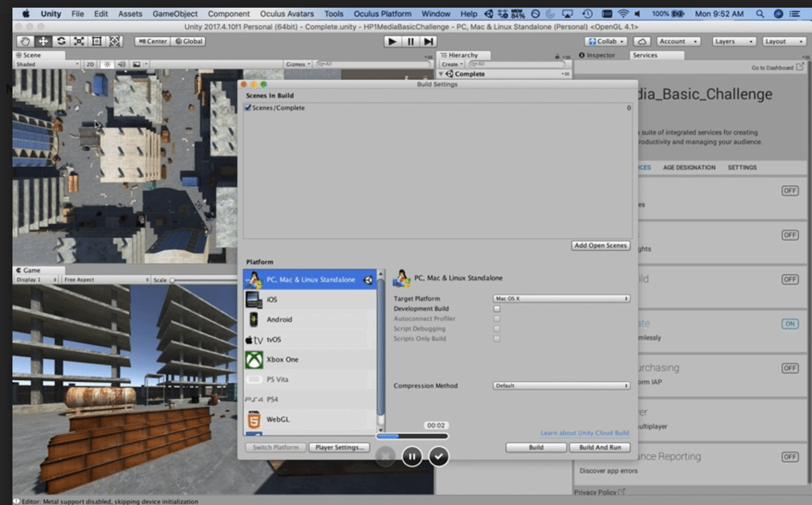
Task: Toggle OFF switch for Performance Reporting
Action: (x=790, y=457)
